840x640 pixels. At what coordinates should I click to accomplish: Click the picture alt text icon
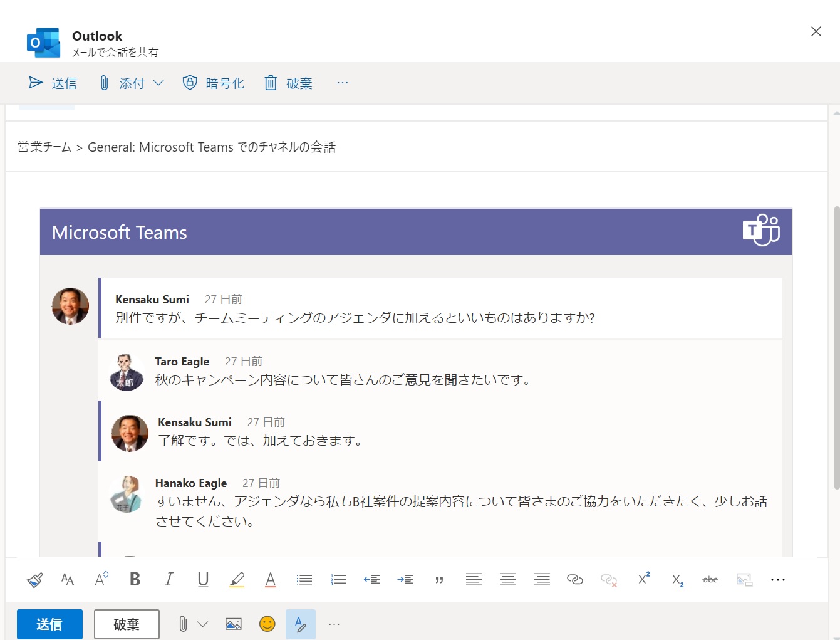pos(744,580)
